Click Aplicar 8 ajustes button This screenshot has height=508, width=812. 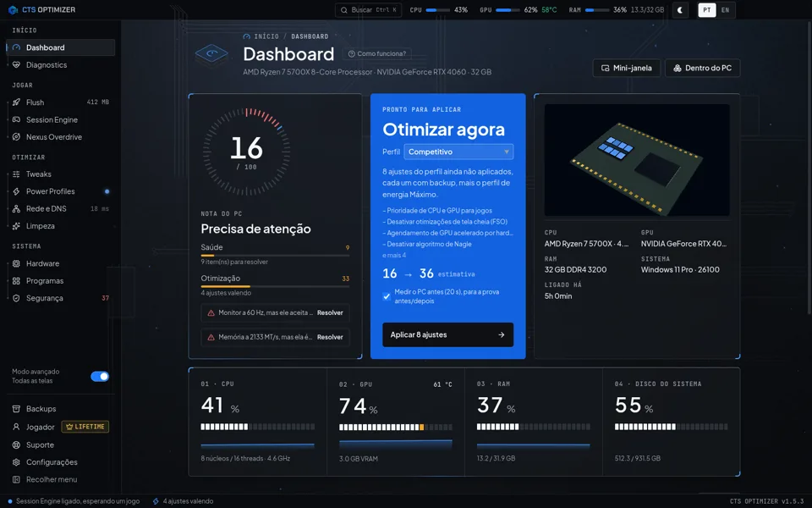point(448,335)
